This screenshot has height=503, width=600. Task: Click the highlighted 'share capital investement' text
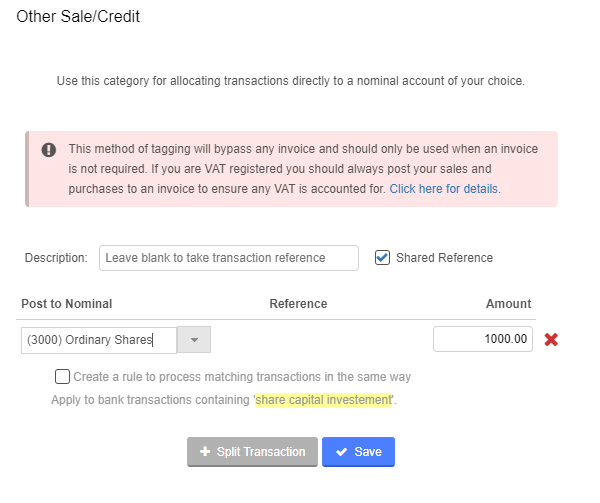[x=324, y=400]
